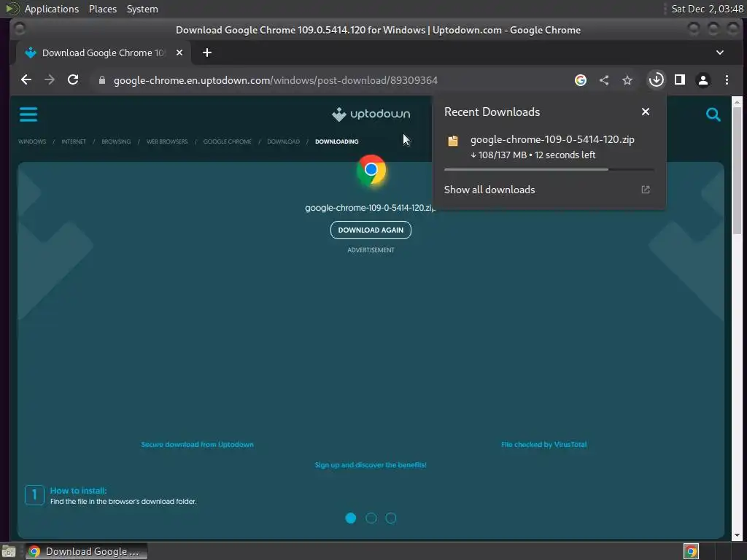Click the clock in top panel
This screenshot has width=747, height=560.
(x=707, y=9)
